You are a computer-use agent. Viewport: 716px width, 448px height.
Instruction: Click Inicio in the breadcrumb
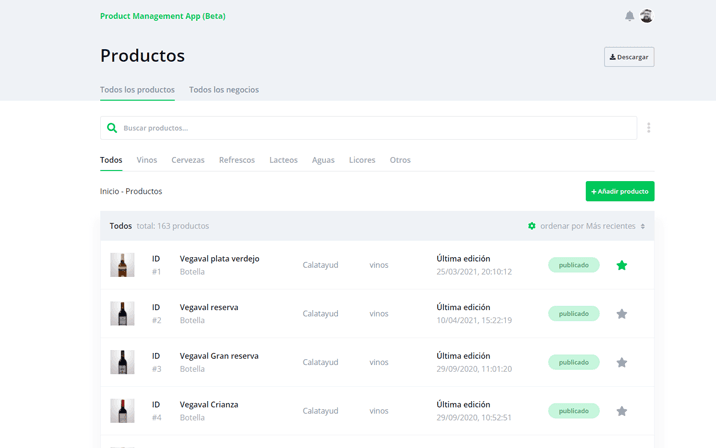pos(110,191)
